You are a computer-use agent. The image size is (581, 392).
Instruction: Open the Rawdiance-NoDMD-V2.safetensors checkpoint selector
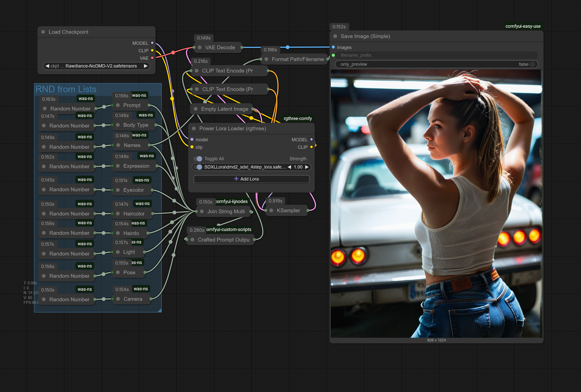[101, 66]
